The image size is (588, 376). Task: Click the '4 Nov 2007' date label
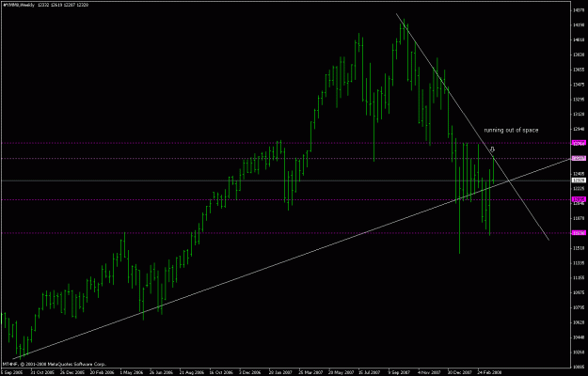(429, 373)
